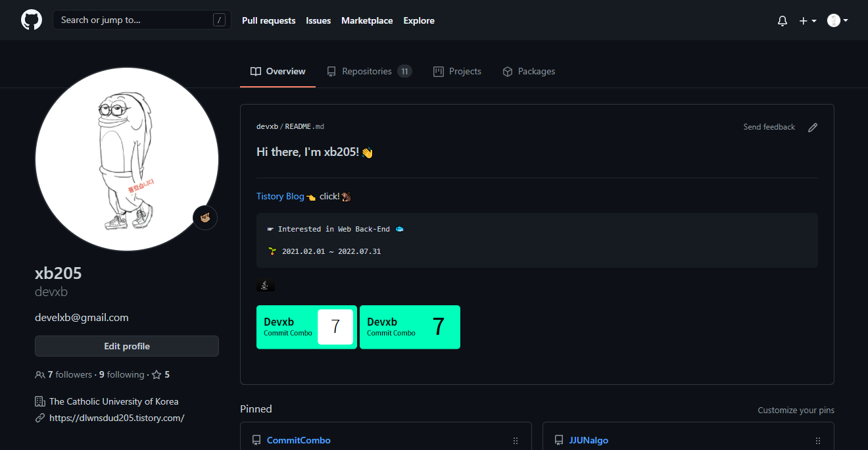
Task: Click Send feedback
Action: point(769,127)
